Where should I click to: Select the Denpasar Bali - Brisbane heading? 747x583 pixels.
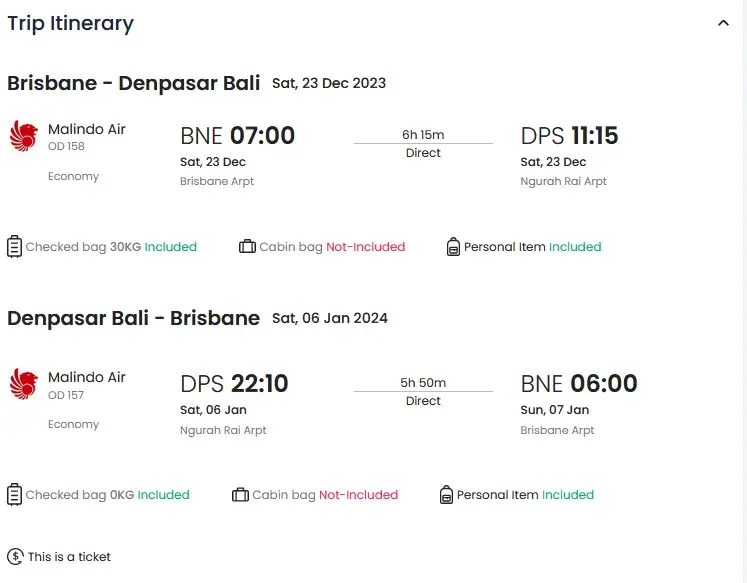pyautogui.click(x=133, y=319)
